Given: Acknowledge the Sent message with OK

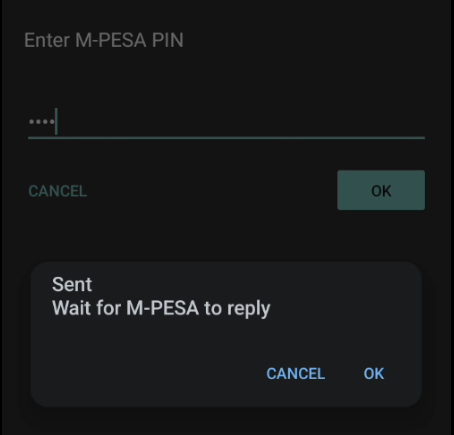Looking at the screenshot, I should point(374,374).
